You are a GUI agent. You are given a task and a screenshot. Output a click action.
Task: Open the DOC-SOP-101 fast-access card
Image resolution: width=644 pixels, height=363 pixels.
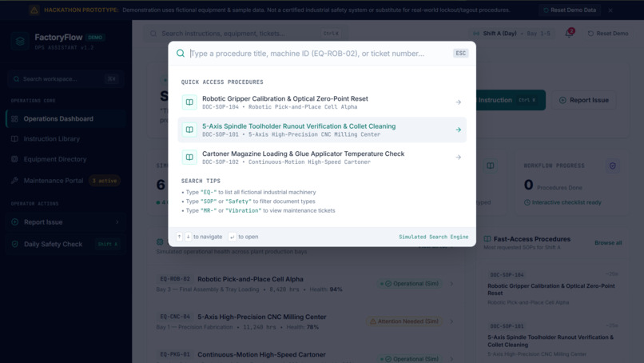[553, 340]
